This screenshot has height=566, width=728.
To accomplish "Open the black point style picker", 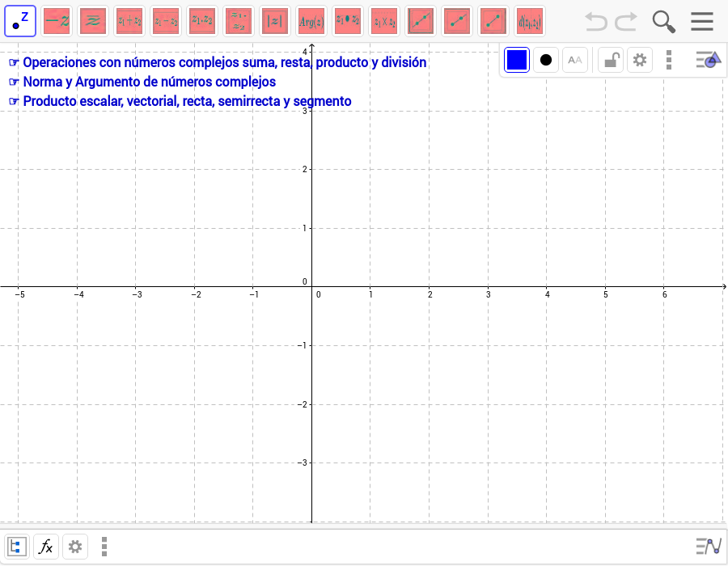I will click(x=546, y=60).
